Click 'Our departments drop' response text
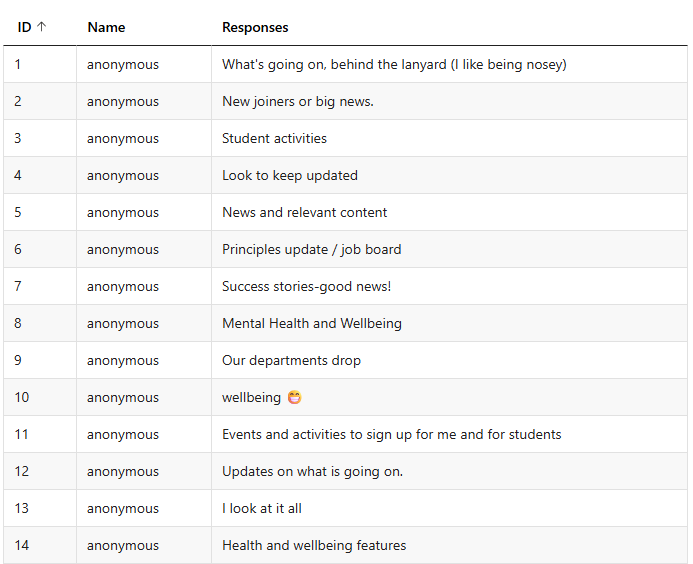 (x=291, y=360)
